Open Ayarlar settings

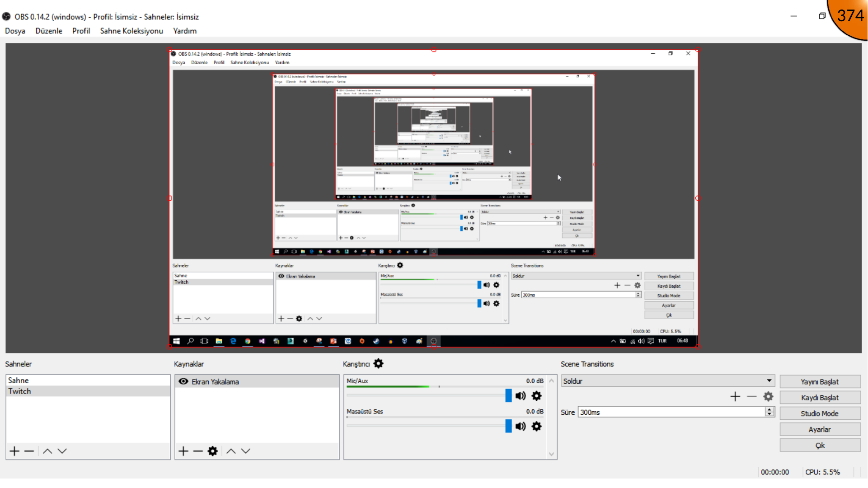[820, 429]
